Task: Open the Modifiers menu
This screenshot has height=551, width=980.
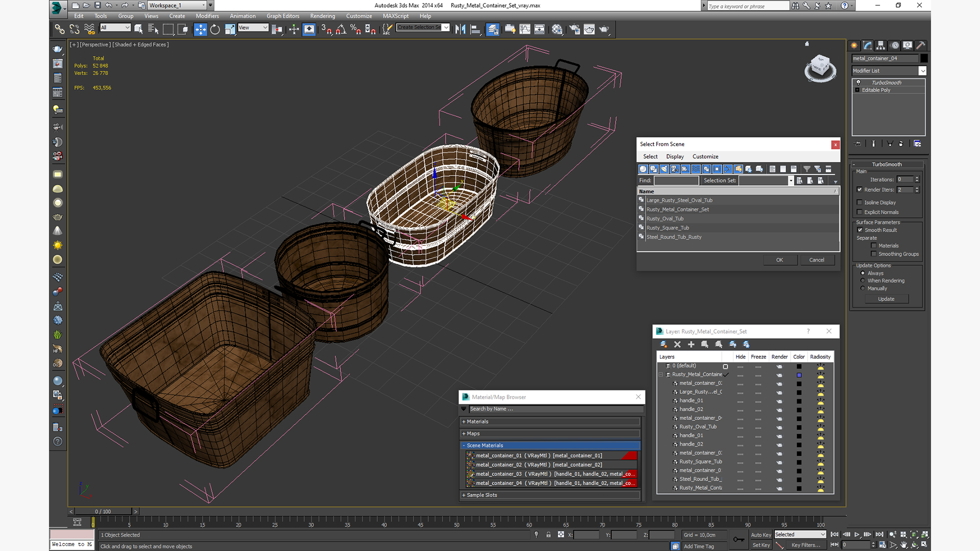Action: pyautogui.click(x=207, y=16)
